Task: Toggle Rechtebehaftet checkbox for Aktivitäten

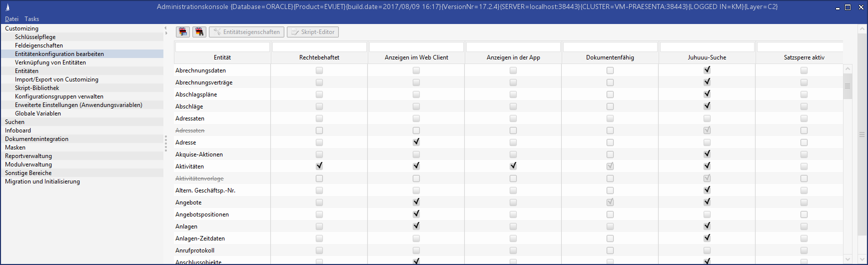Action: pos(319,166)
